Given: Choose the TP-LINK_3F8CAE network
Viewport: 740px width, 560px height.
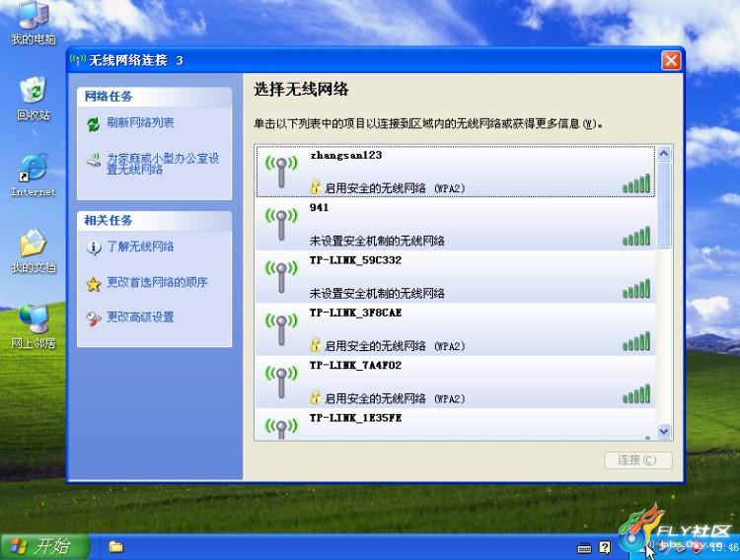Looking at the screenshot, I should click(x=456, y=329).
